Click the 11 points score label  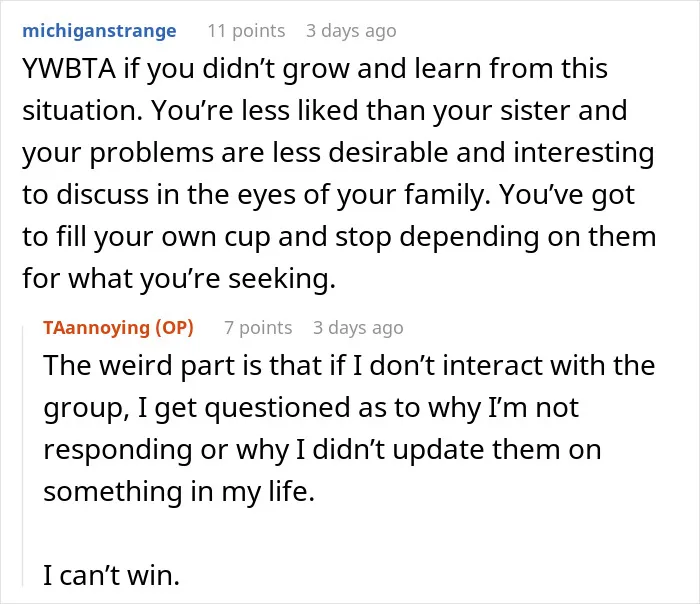click(246, 31)
